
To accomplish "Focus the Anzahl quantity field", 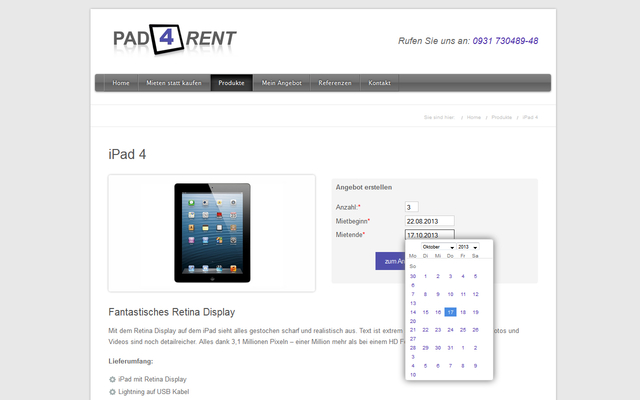I will point(411,207).
